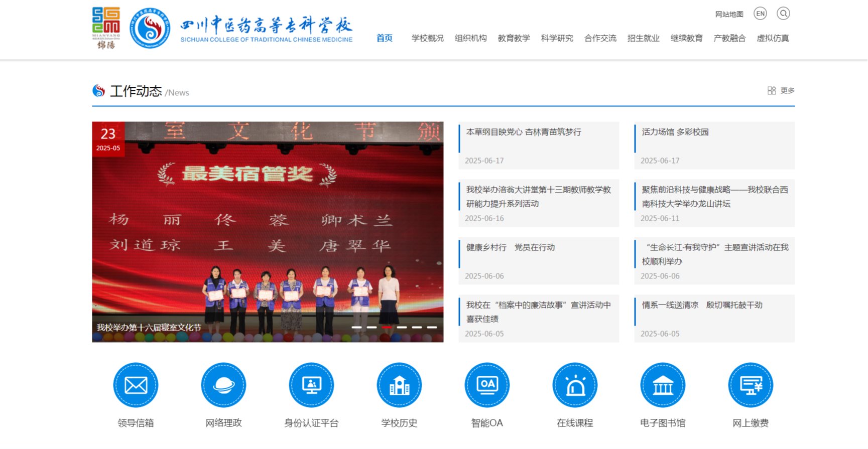Jump to the first carousel slide indicator
Viewport: 868px width, 449px height.
click(x=356, y=327)
